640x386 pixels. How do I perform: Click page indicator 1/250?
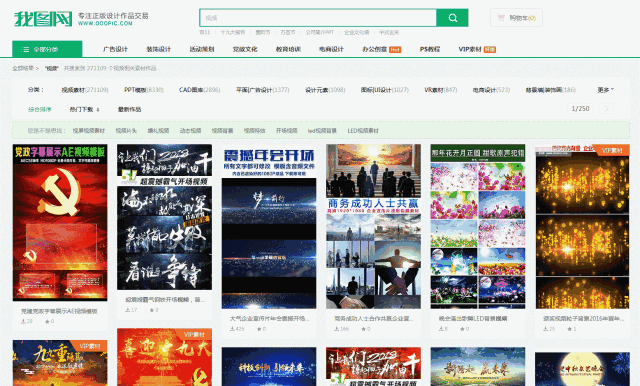click(x=580, y=109)
